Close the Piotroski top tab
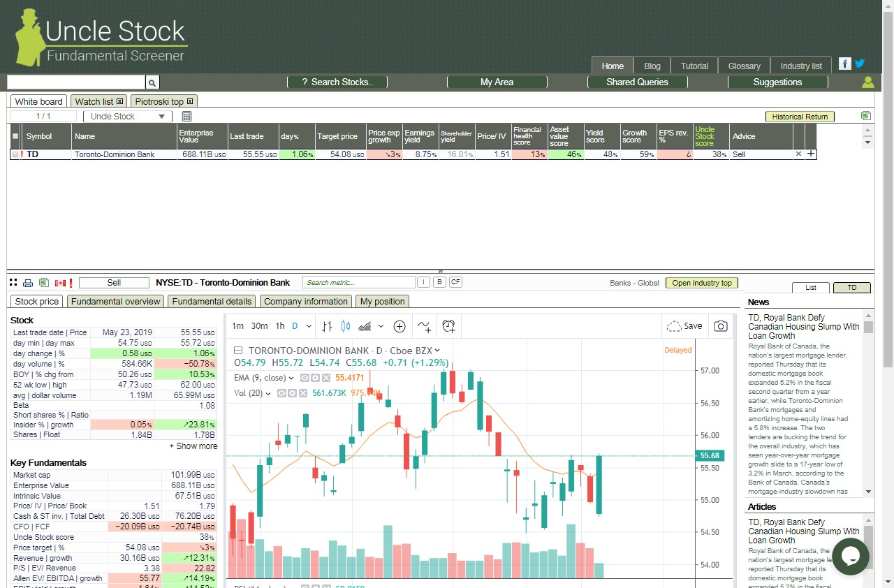The height and width of the screenshot is (588, 894). pos(190,102)
